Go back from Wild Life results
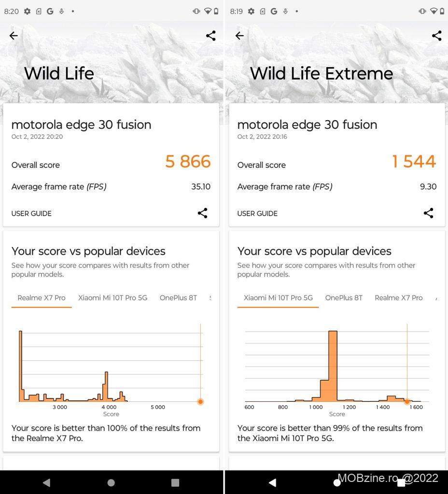Image resolution: width=448 pixels, height=494 pixels. pyautogui.click(x=14, y=36)
